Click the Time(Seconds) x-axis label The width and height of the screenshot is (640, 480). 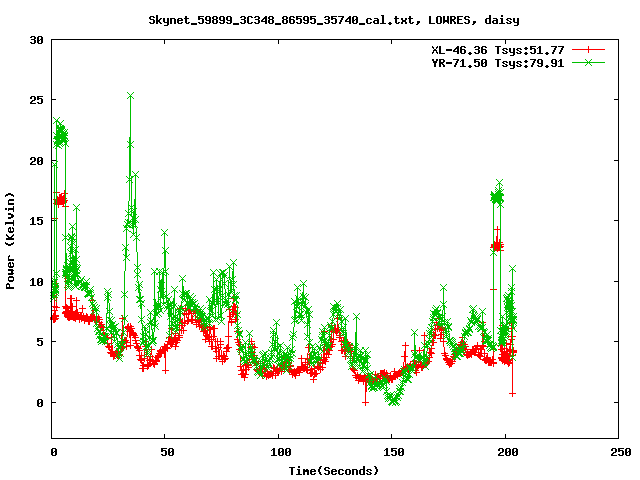point(333,471)
